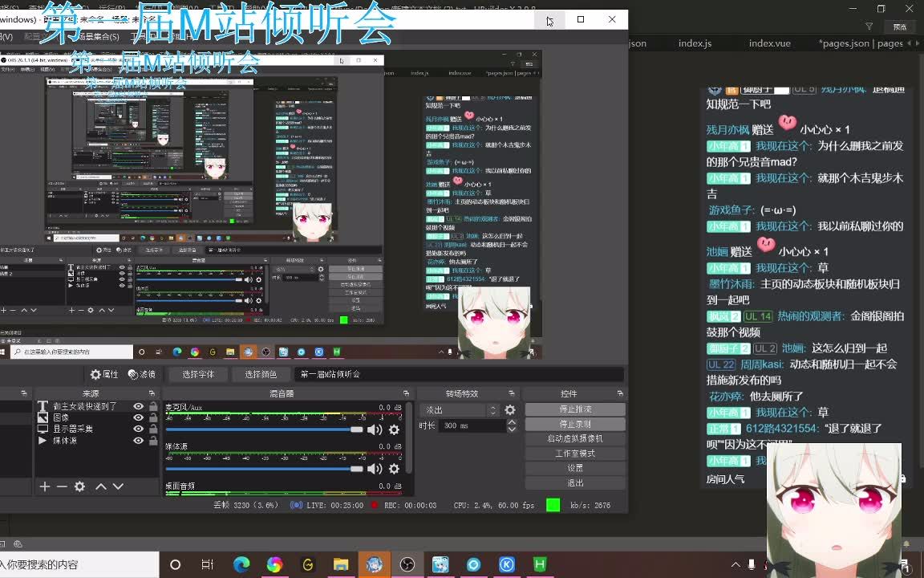Click the filter funnel icon in HBuilder

(869, 26)
